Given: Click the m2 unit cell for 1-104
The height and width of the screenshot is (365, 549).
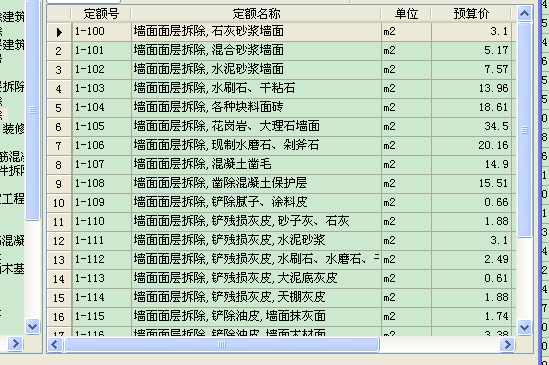Looking at the screenshot, I should 406,107.
